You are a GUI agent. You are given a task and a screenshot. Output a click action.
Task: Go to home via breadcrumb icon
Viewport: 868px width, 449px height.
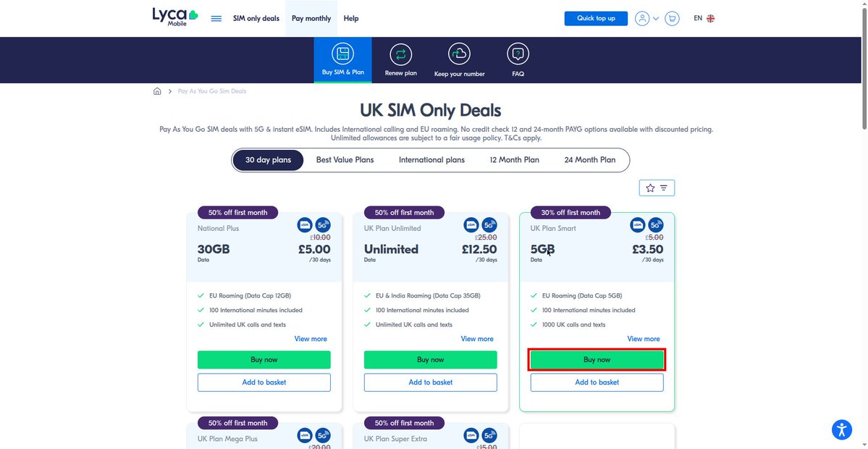[x=157, y=91]
